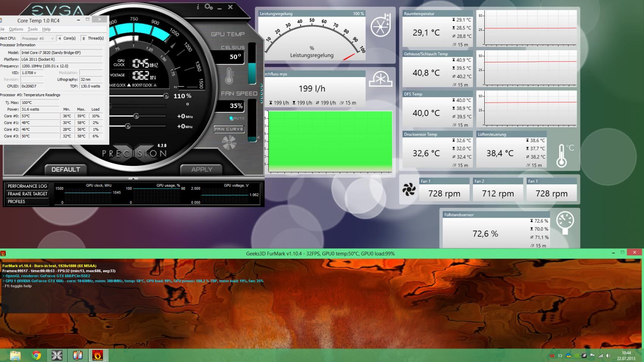Click the APPLY button
644x362 pixels.
point(202,169)
